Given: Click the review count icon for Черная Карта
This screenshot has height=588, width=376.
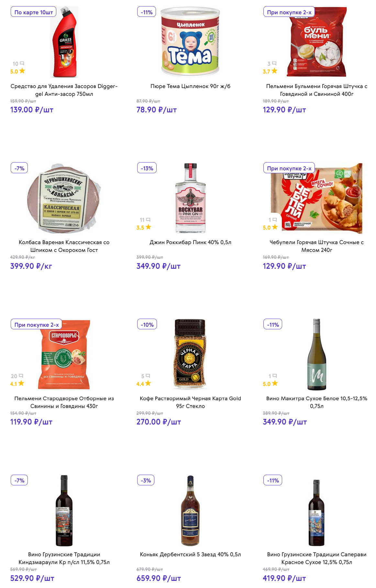Looking at the screenshot, I should point(148,376).
